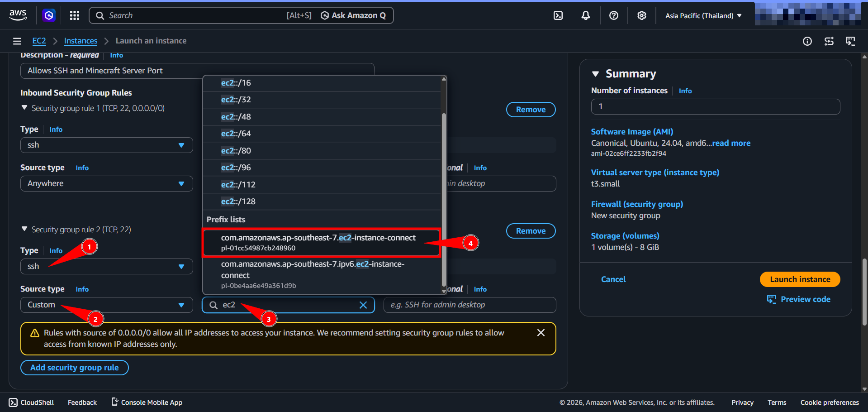Select ec2::/64 option
This screenshot has width=868, height=412.
coord(322,134)
